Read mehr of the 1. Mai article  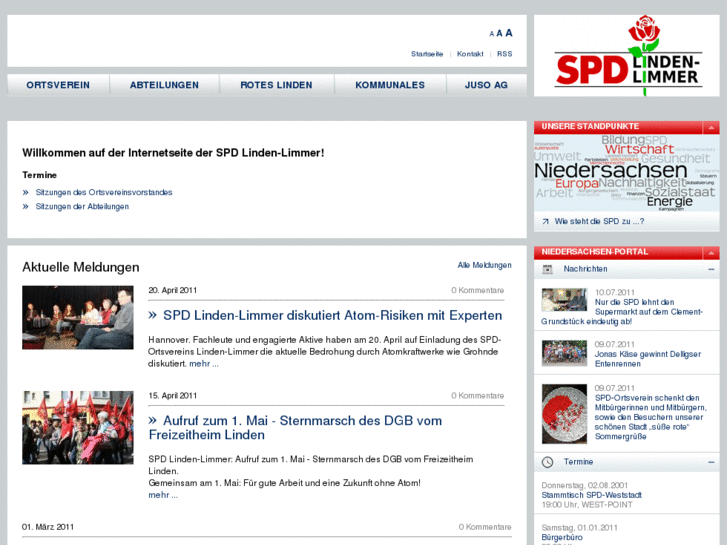(x=163, y=495)
